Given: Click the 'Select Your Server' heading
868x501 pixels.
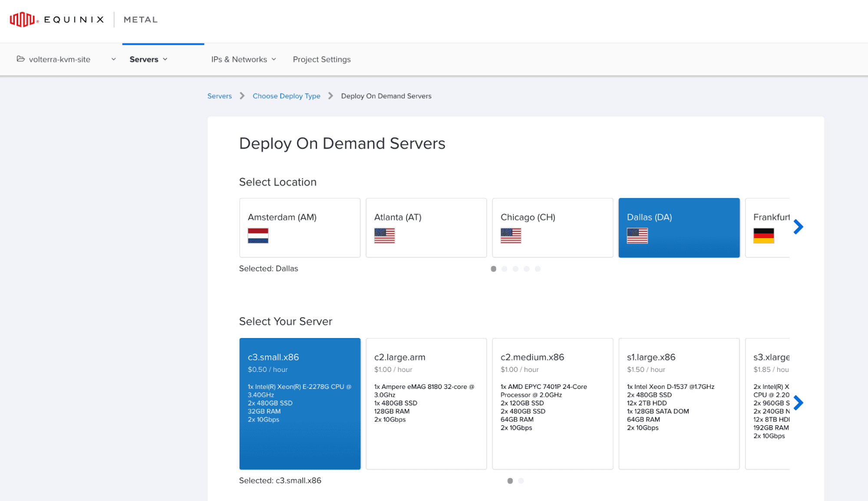Looking at the screenshot, I should 285,322.
